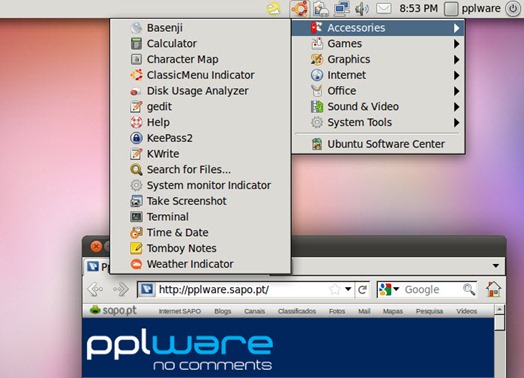Expand the Accessories submenu arrow

coord(456,28)
